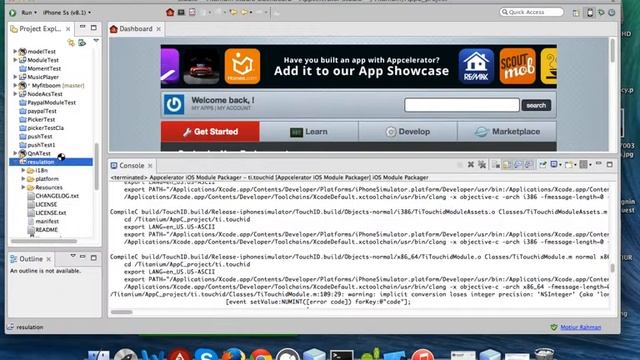
Task: Click the App Showcase banner
Action: pyautogui.click(x=359, y=66)
